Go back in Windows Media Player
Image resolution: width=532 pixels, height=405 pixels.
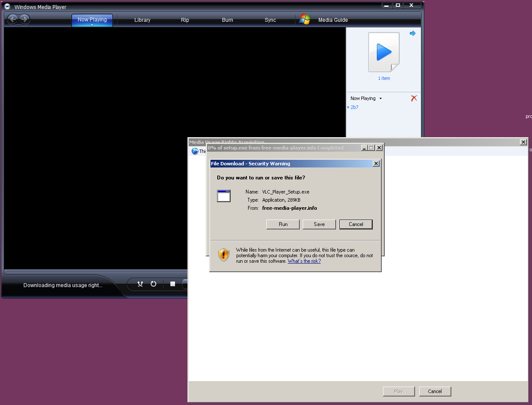(x=13, y=19)
